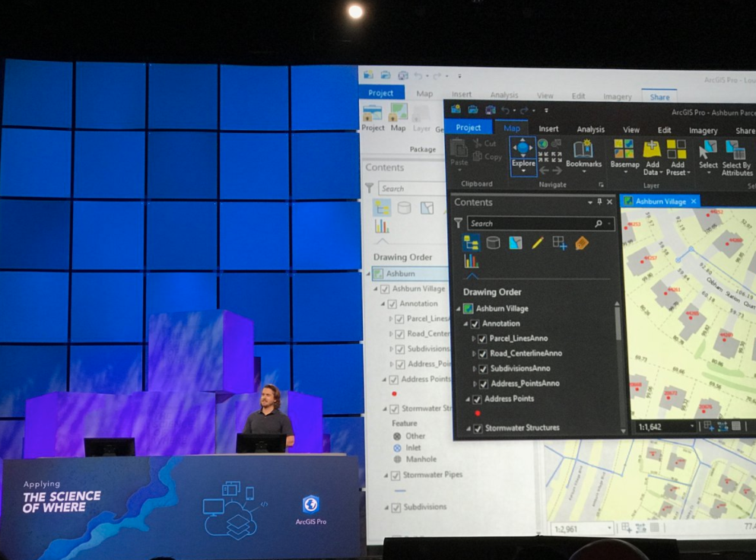The image size is (756, 560).
Task: Toggle Stormwater Pipes in light window
Action: pyautogui.click(x=395, y=476)
